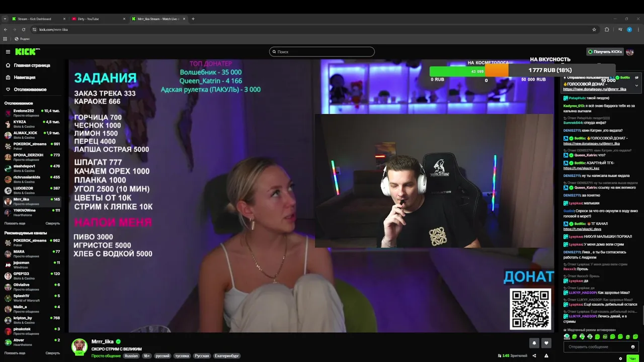Bookmark this page with the star icon
The image size is (644, 362).
(594, 30)
